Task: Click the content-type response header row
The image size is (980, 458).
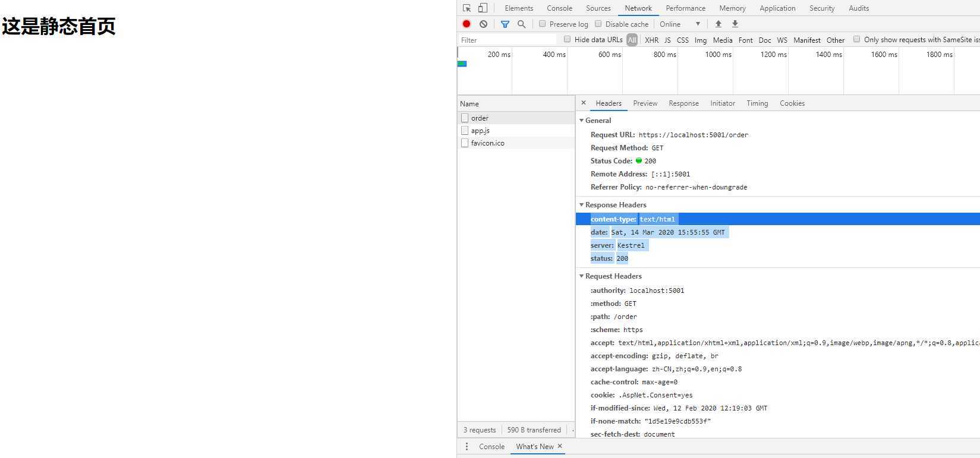Action: pos(777,219)
